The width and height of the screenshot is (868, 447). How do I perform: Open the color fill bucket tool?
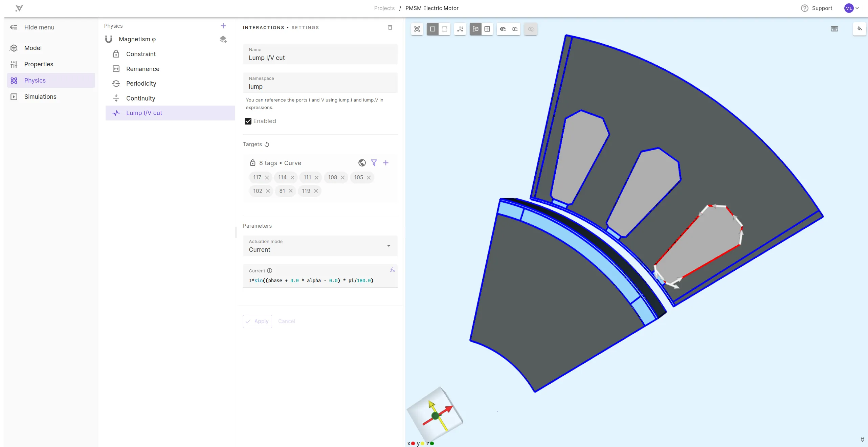pyautogui.click(x=860, y=29)
